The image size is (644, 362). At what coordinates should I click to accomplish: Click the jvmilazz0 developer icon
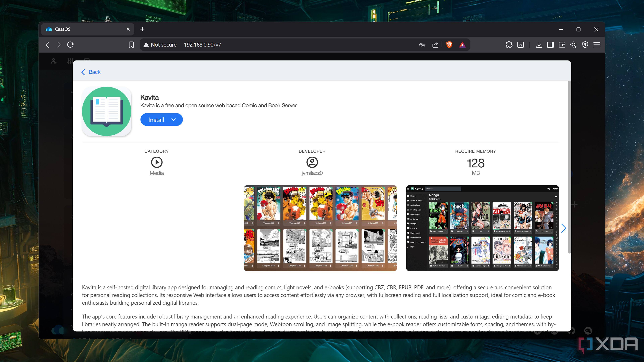(312, 162)
